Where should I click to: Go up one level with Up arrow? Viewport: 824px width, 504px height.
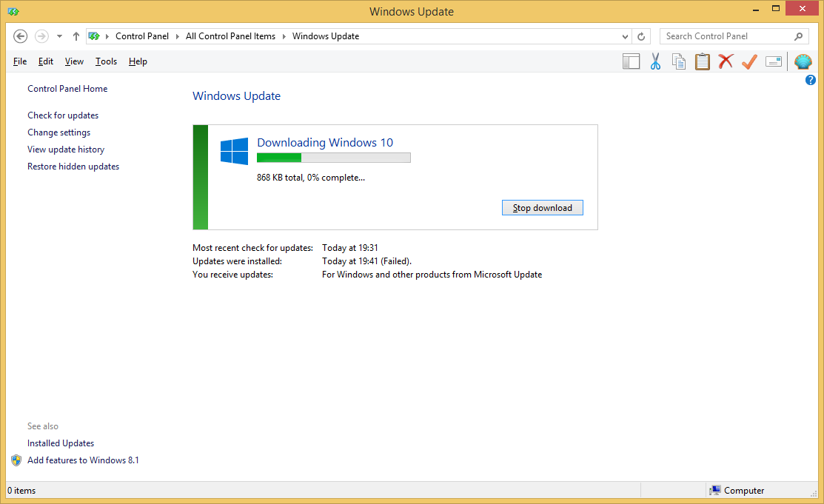(x=76, y=36)
